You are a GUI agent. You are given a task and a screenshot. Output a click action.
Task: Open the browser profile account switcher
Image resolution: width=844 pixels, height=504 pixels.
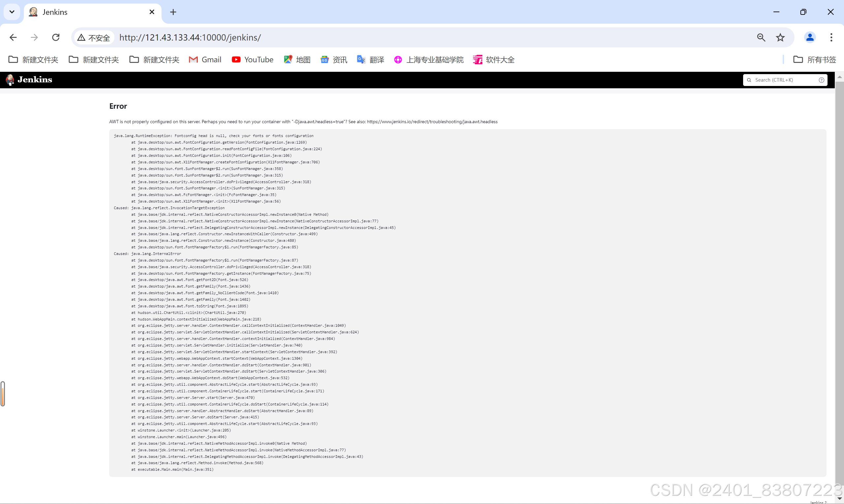click(x=810, y=37)
